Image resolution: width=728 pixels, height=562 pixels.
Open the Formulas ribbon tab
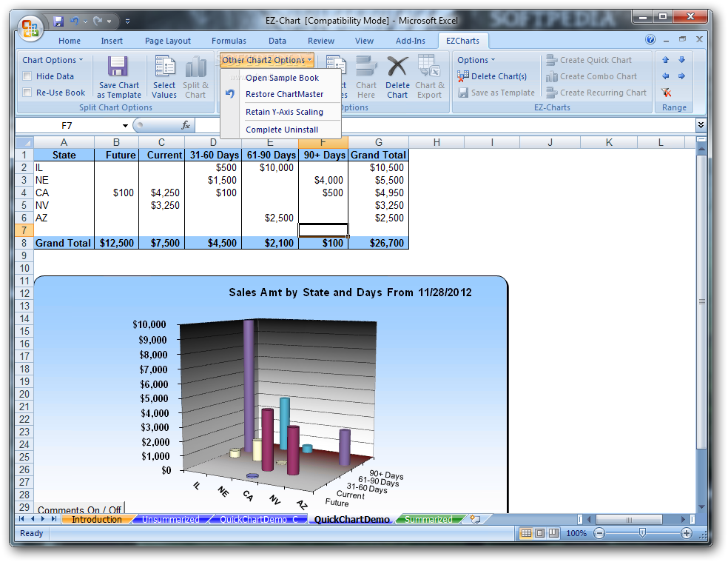[x=229, y=41]
